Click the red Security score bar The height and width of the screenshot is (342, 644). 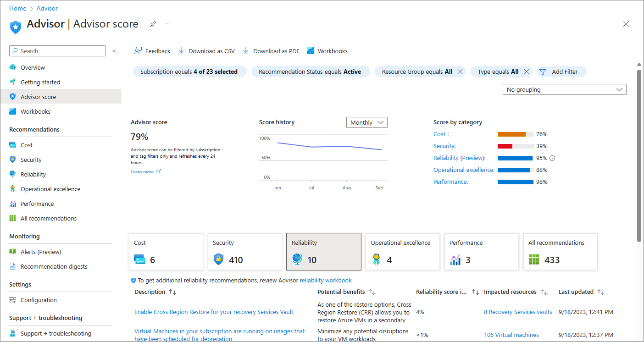(505, 146)
